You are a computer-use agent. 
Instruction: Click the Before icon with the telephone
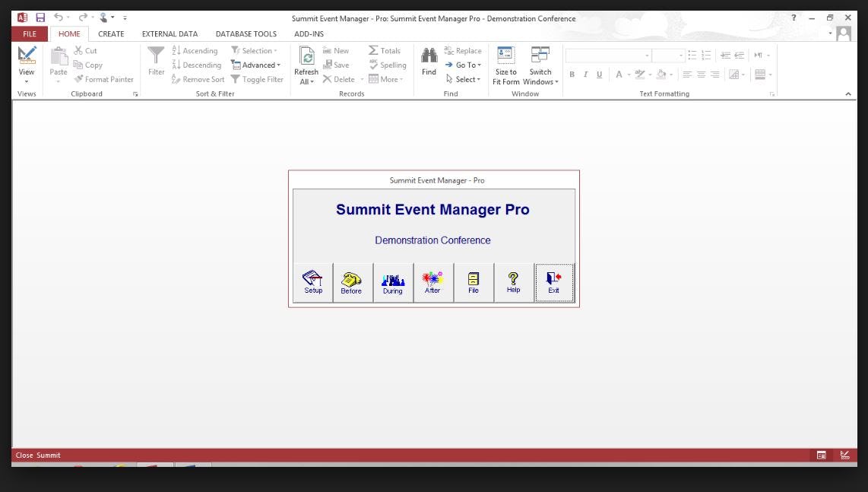point(353,281)
